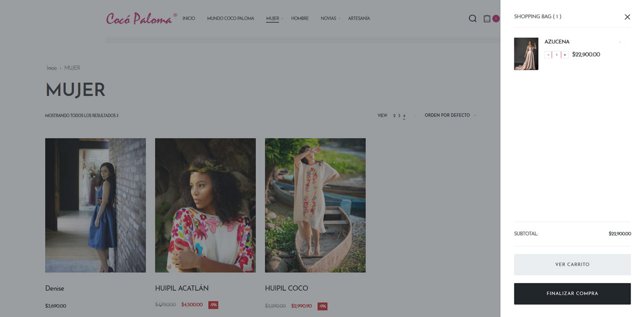The height and width of the screenshot is (317, 644).
Task: Open the search magnifier icon
Action: pyautogui.click(x=472, y=18)
